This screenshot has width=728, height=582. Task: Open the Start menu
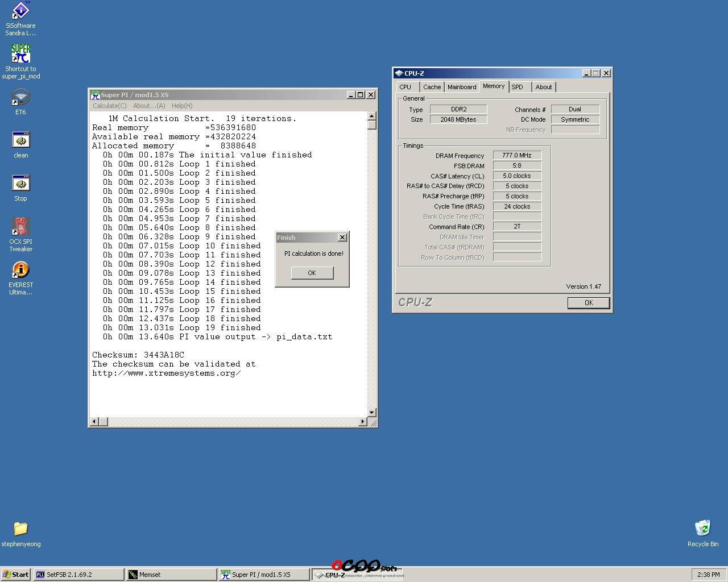(x=16, y=575)
